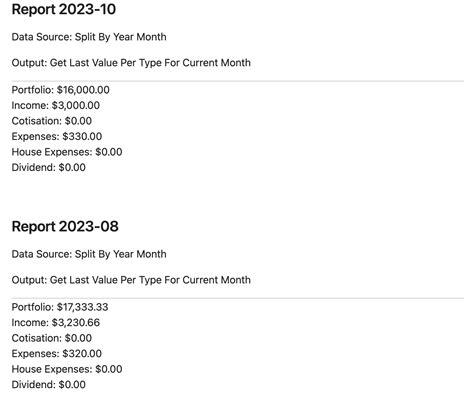Click Output line under Report 2023-08

click(x=131, y=280)
